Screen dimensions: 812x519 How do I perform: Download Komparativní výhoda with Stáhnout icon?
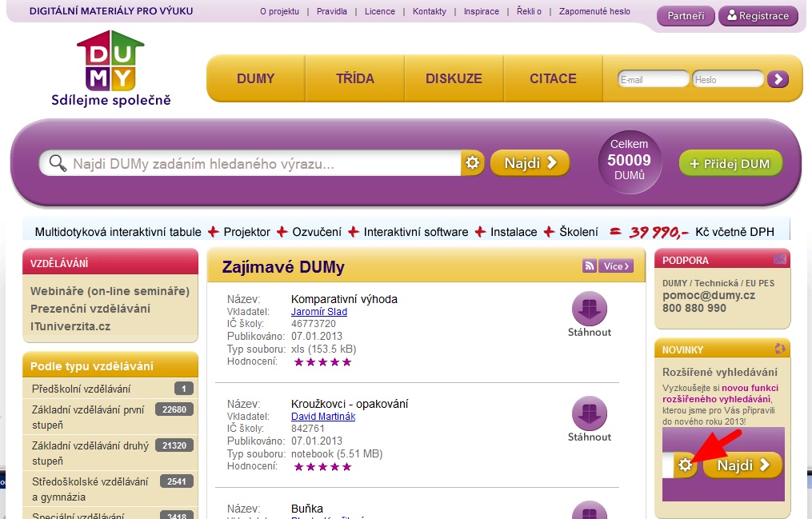(x=590, y=310)
